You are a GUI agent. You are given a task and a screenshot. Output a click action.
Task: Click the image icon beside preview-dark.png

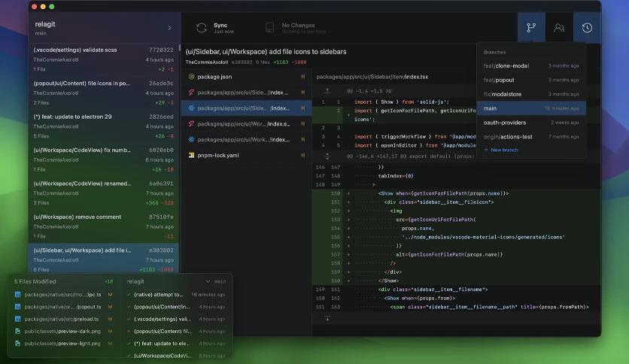click(x=17, y=331)
